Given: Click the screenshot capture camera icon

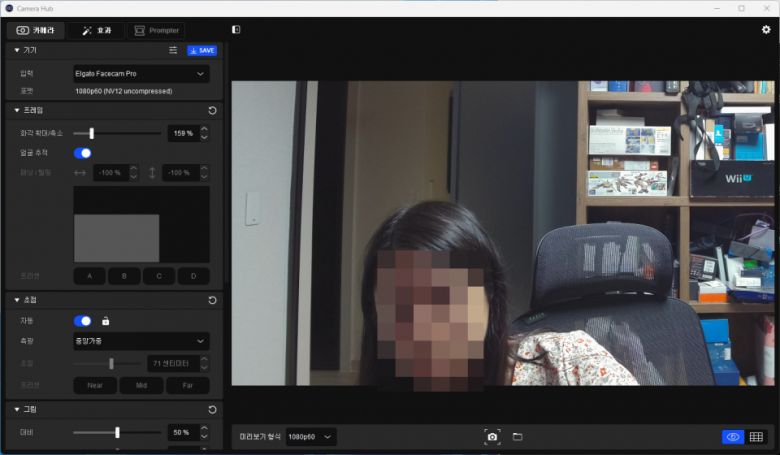Looking at the screenshot, I should click(x=492, y=437).
